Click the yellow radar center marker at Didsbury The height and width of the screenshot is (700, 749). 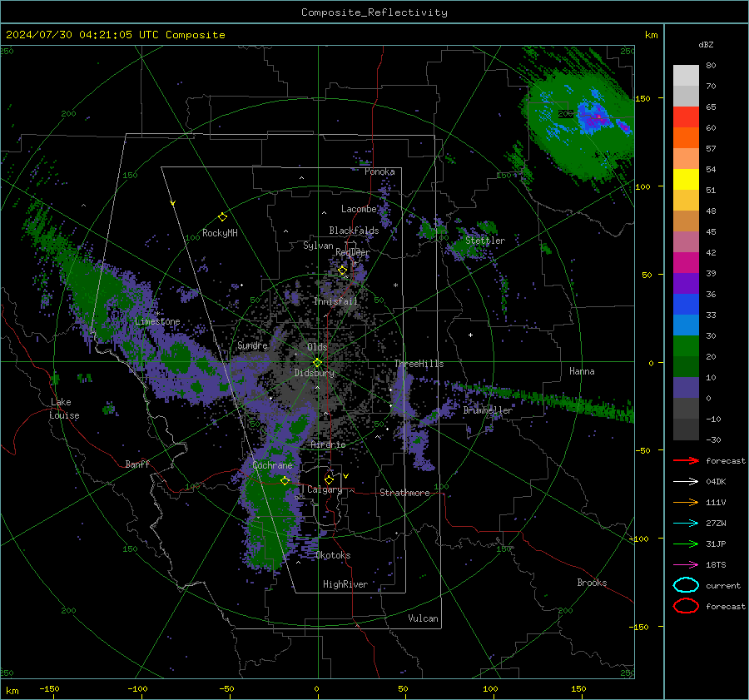(x=317, y=363)
